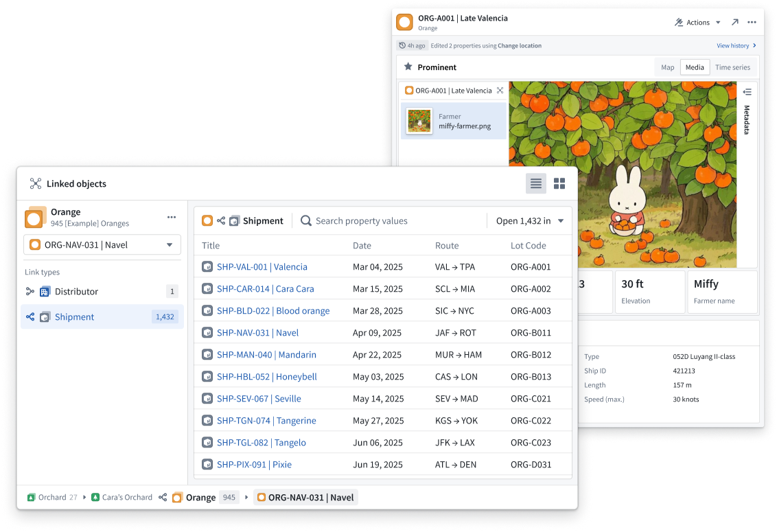Screen dimensions: 777x532
Task: Open the Actions dropdown menu
Action: tap(697, 23)
